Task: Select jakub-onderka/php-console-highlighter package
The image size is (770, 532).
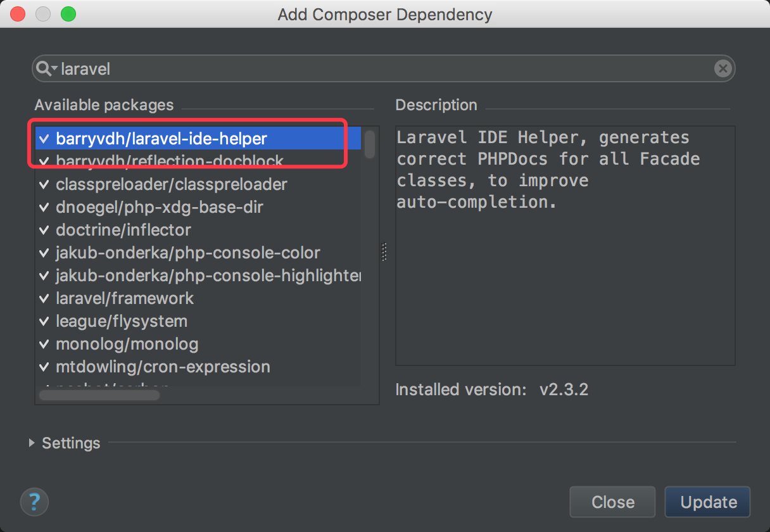Action: pos(198,275)
